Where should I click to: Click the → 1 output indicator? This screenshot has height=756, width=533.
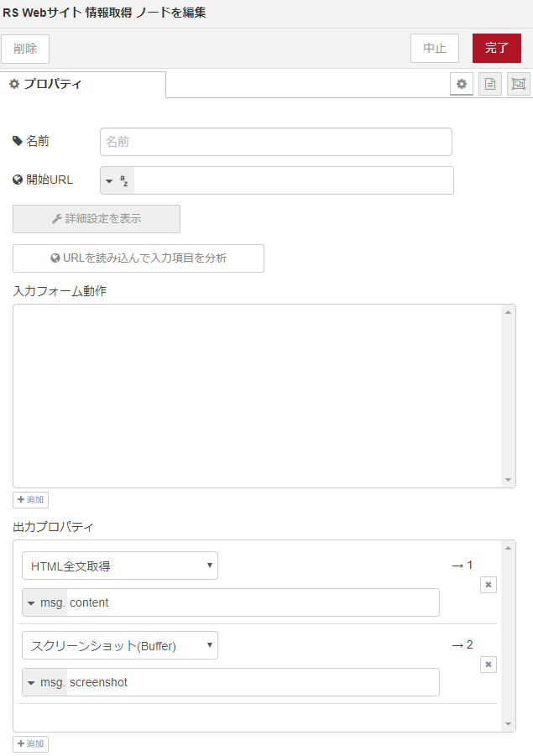pyautogui.click(x=462, y=565)
